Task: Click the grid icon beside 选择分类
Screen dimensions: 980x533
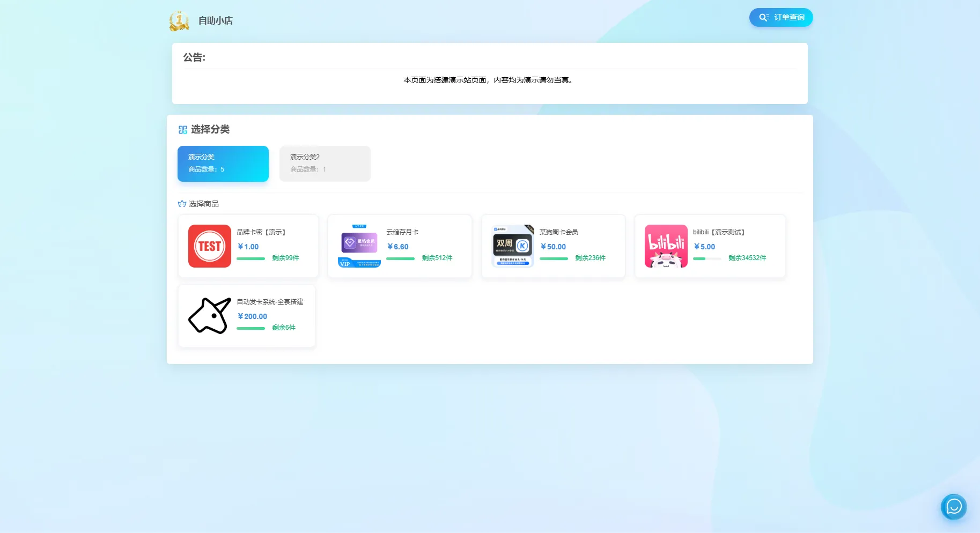Action: pos(183,130)
